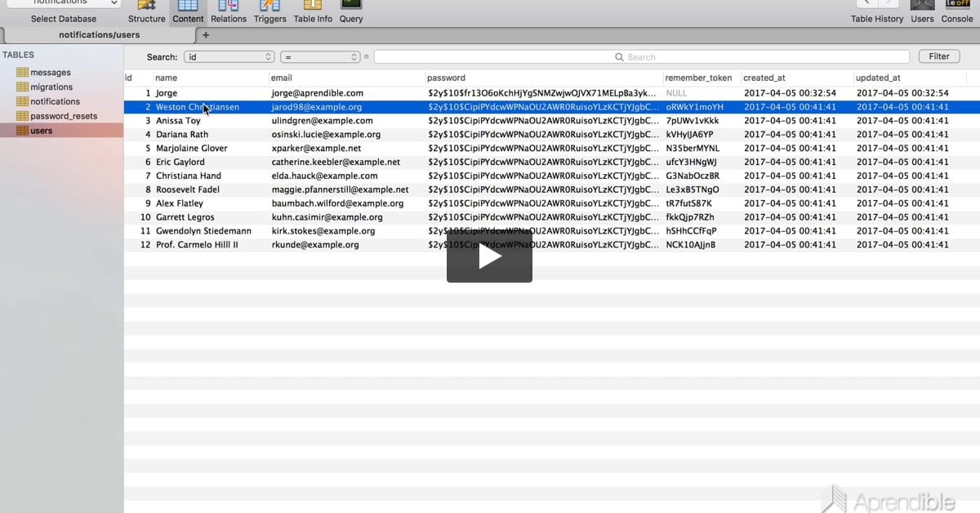Select the Eric Gaylord name cell
The height and width of the screenshot is (513, 980).
[180, 163]
